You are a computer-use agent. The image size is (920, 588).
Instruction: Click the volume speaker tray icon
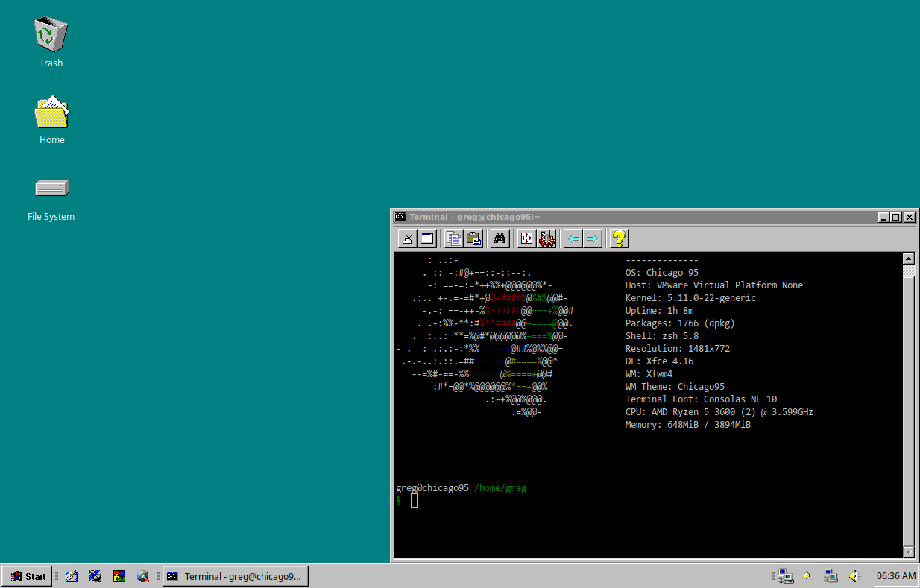coord(854,576)
